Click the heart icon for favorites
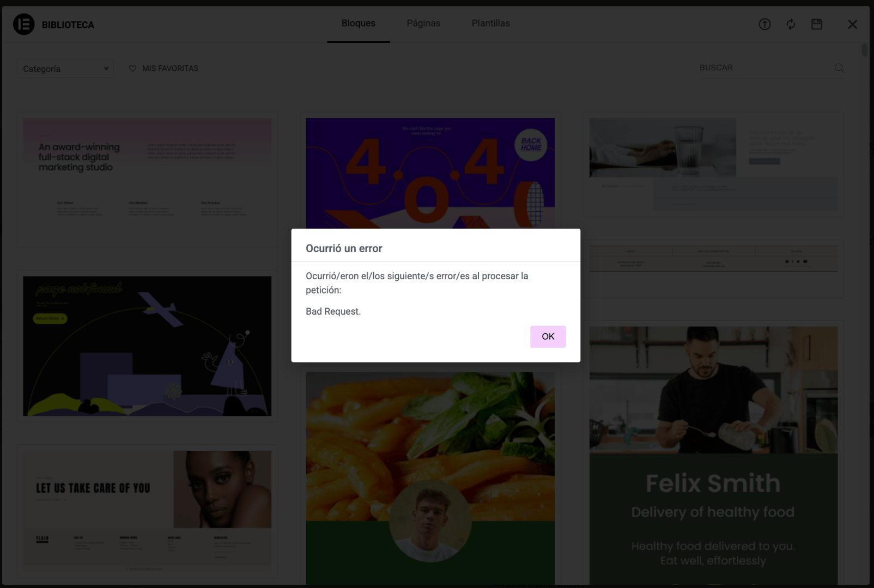This screenshot has height=588, width=874. (x=132, y=69)
